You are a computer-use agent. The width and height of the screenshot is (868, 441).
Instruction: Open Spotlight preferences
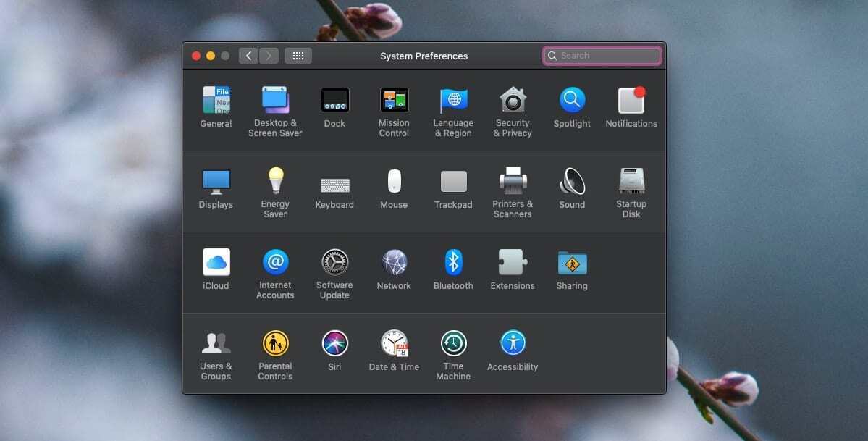(571, 101)
